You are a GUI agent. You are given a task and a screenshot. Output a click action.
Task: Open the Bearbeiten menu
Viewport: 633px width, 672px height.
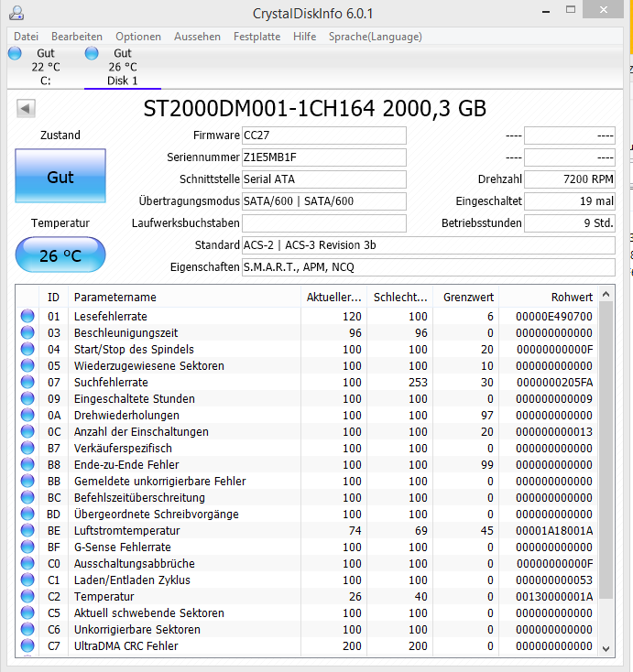coord(77,37)
